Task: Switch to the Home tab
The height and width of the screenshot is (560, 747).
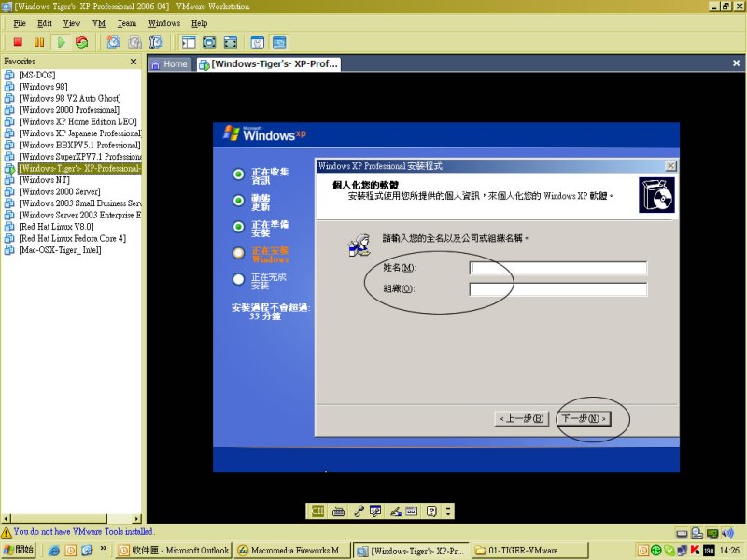Action: tap(170, 64)
